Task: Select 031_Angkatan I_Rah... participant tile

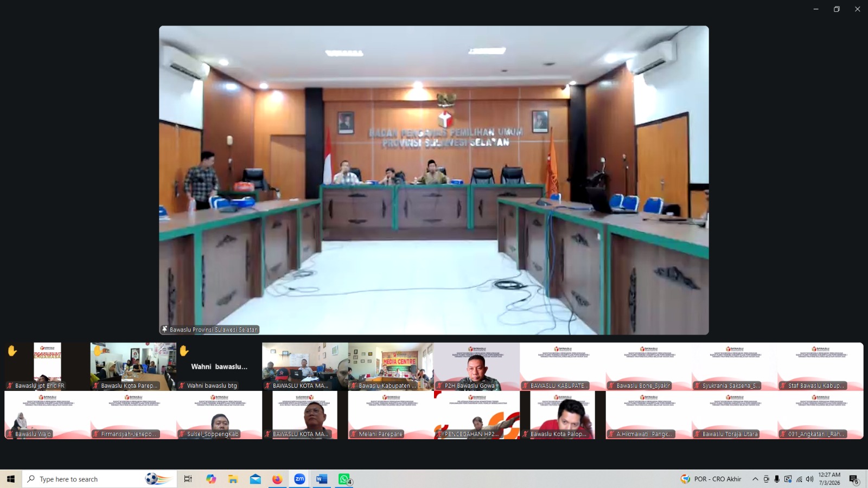Action: (820, 415)
